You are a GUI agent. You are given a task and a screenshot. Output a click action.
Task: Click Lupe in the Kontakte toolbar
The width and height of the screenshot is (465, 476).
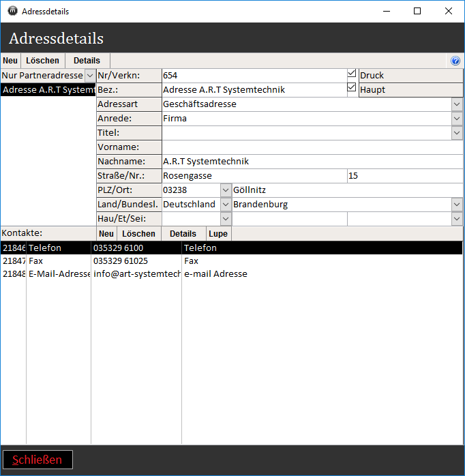pos(218,234)
